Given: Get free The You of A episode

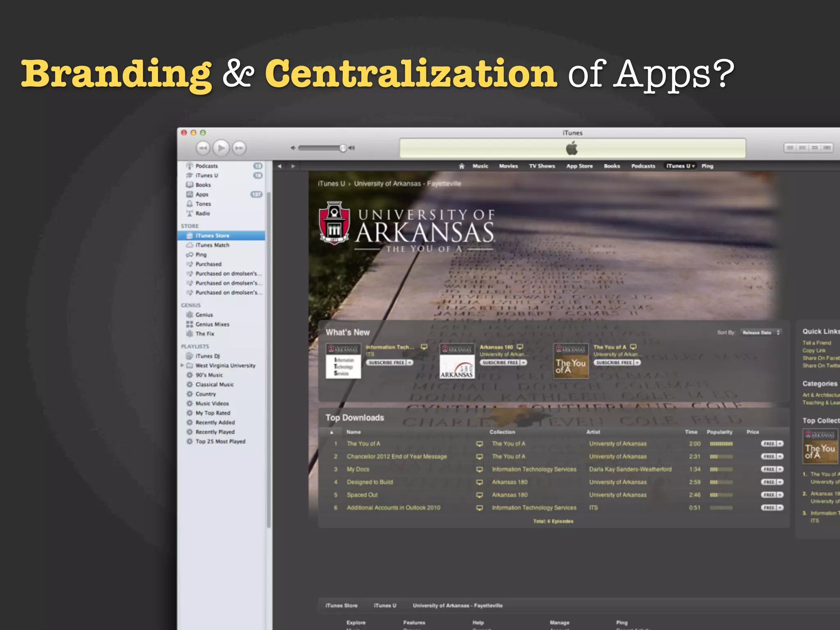Looking at the screenshot, I should [772, 444].
